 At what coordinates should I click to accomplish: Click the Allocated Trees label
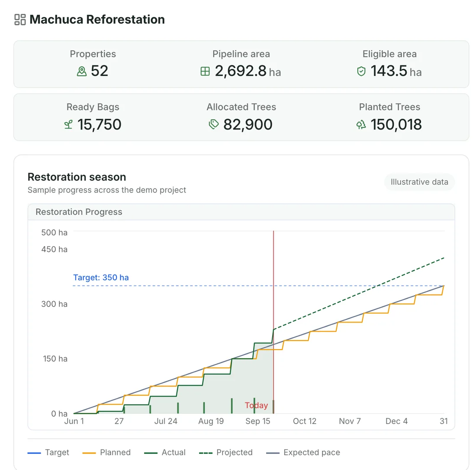click(x=241, y=107)
